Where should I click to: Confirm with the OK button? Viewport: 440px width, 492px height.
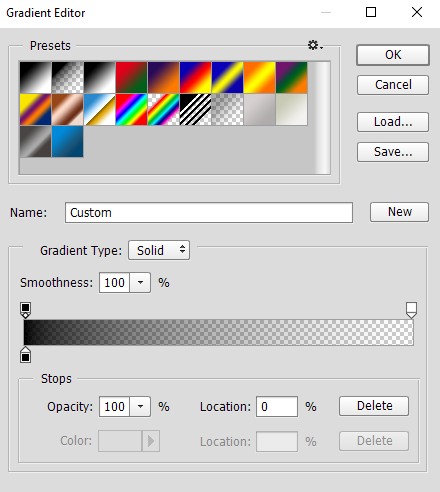[x=393, y=55]
